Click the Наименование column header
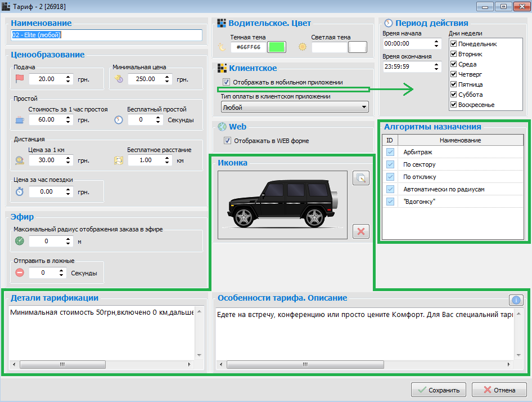This screenshot has width=532, height=402. [x=461, y=140]
